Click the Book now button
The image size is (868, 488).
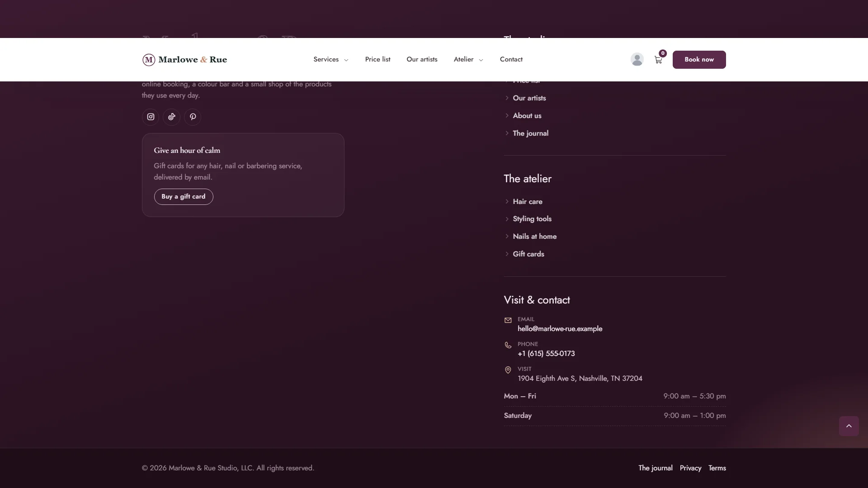click(x=699, y=60)
